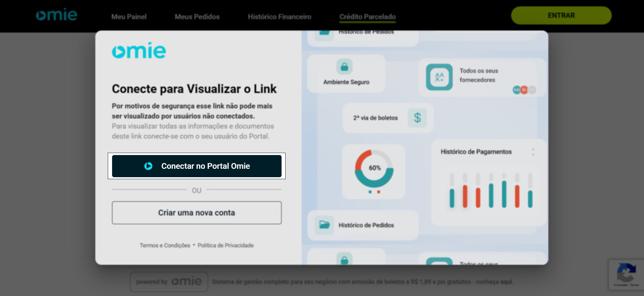
Task: Open the Política de Privacidade link
Action: coord(226,245)
